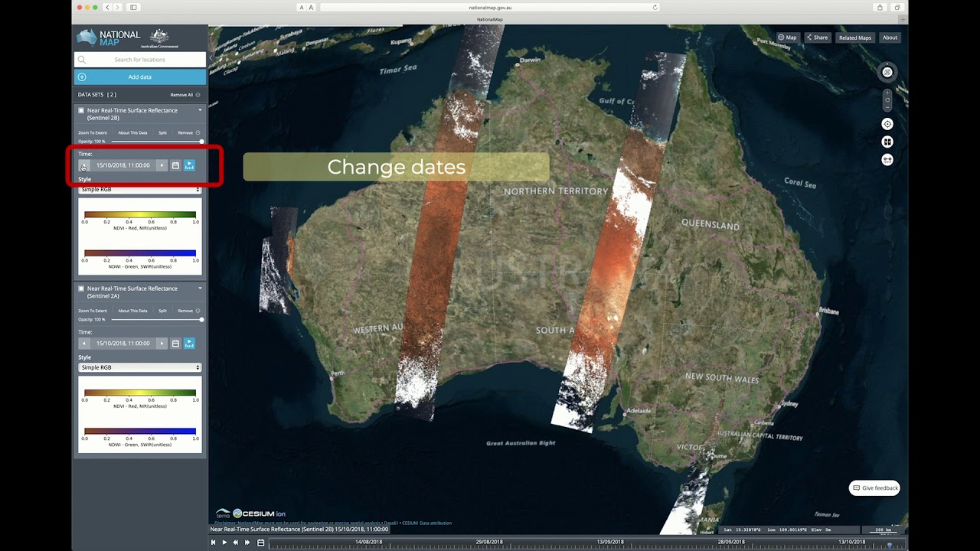Click Zoom To Extent for Sentinel 2B

(93, 132)
